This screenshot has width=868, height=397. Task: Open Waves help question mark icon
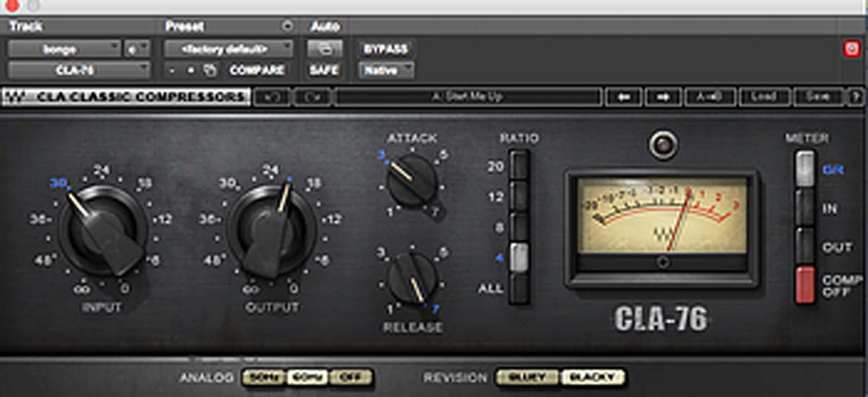tap(856, 97)
